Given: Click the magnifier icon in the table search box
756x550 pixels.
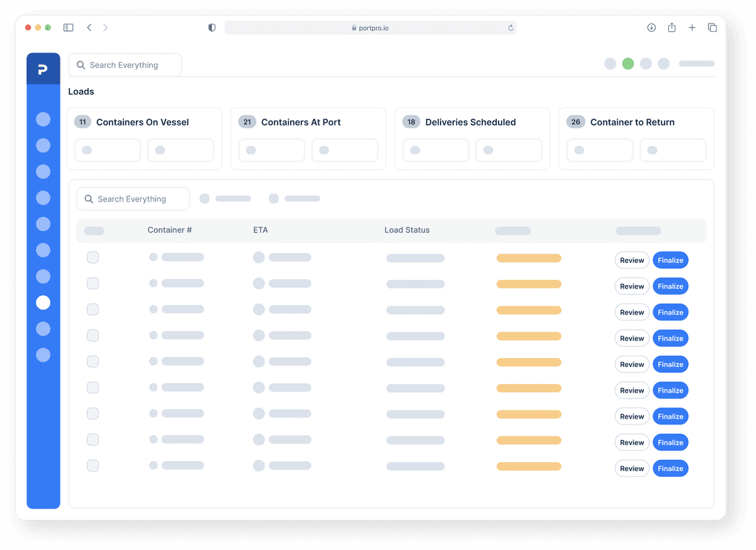Looking at the screenshot, I should point(89,198).
